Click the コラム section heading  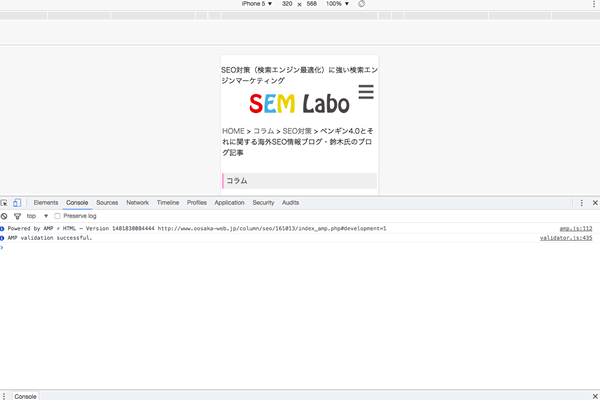(x=300, y=181)
